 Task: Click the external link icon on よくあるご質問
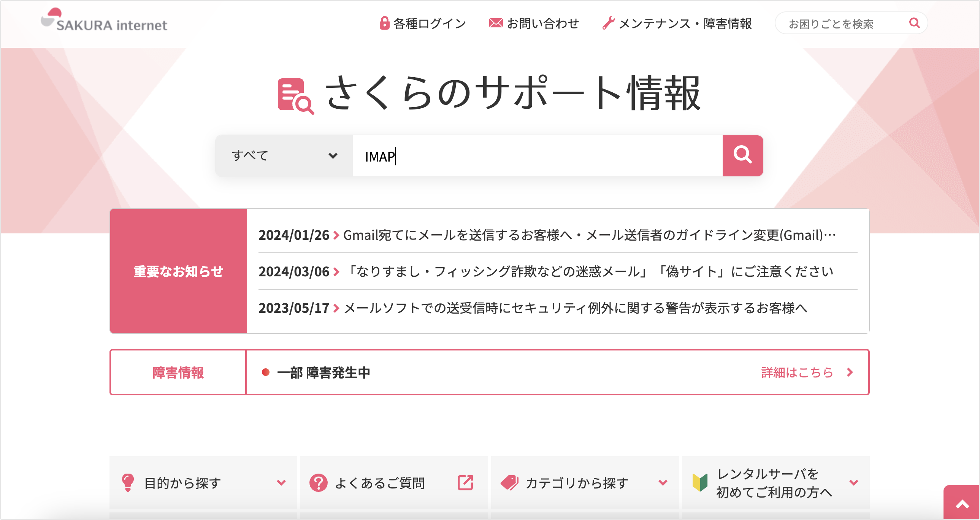point(465,482)
